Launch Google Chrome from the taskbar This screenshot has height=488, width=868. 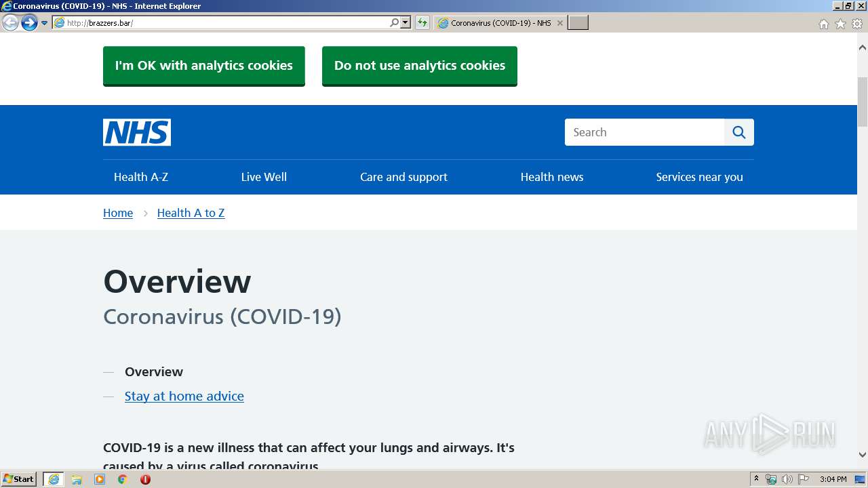click(123, 479)
